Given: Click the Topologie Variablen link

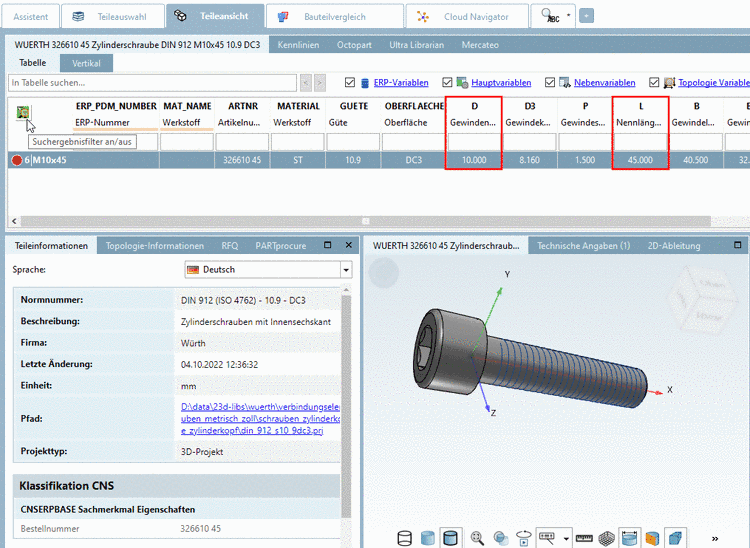Looking at the screenshot, I should (x=714, y=83).
